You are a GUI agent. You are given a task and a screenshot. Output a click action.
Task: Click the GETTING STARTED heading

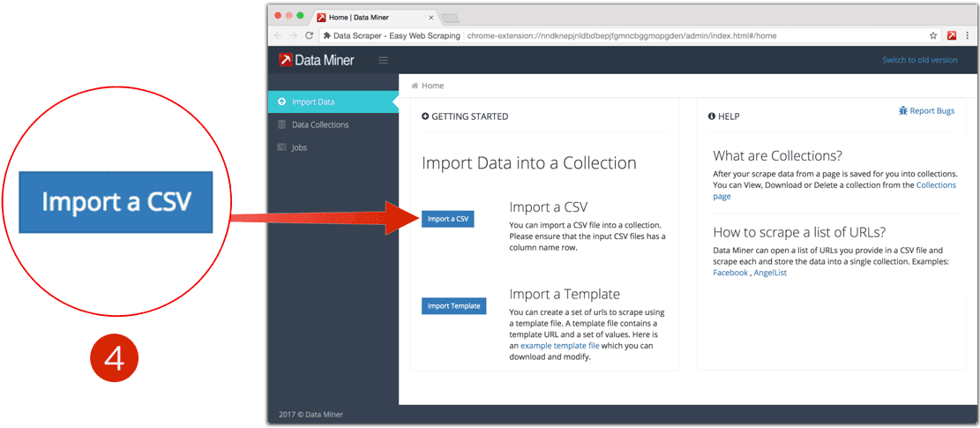pyautogui.click(x=470, y=116)
